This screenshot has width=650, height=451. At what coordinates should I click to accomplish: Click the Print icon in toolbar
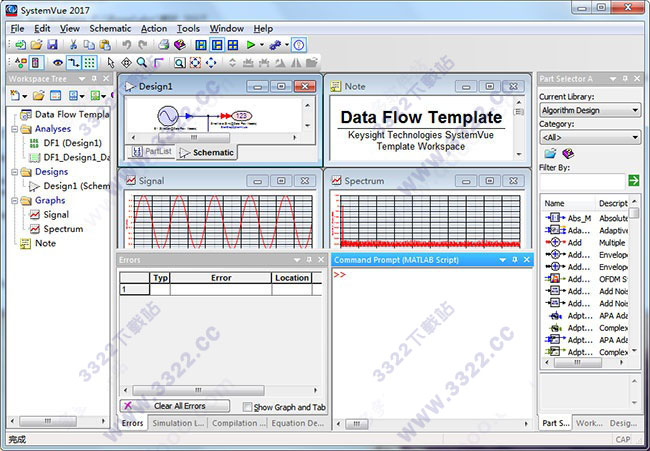[163, 45]
